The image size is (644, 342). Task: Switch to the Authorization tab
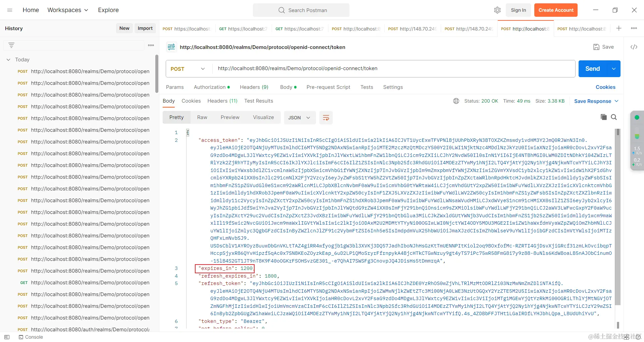(x=212, y=87)
